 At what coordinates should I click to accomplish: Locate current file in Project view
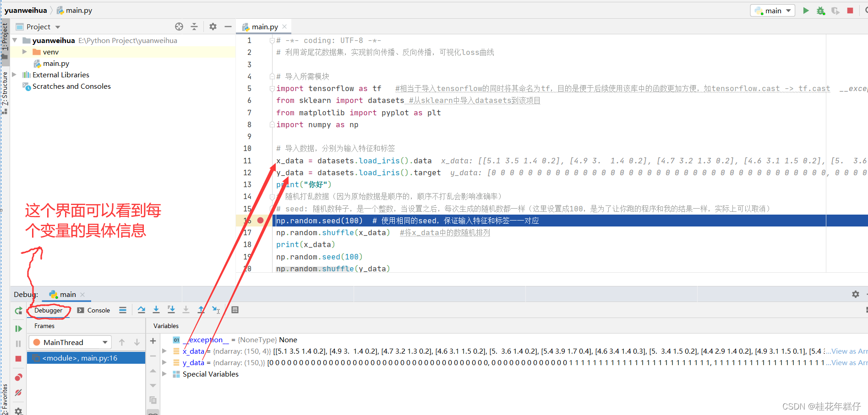pos(179,27)
